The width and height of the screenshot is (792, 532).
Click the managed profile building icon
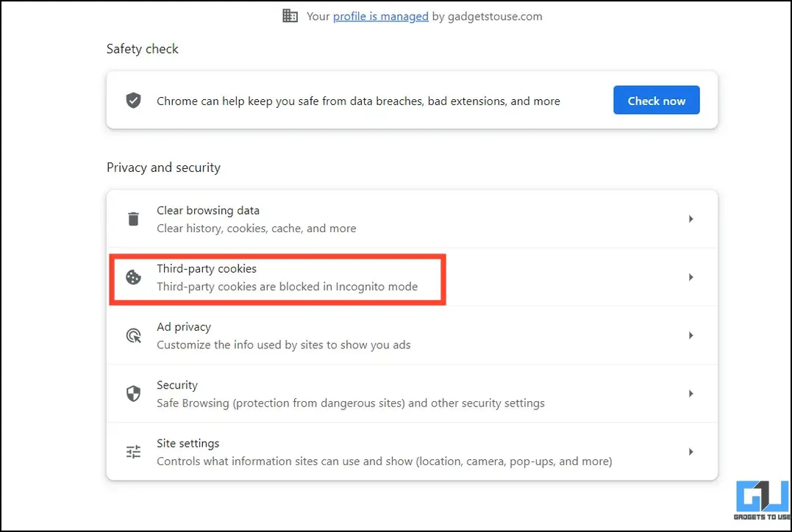[290, 15]
